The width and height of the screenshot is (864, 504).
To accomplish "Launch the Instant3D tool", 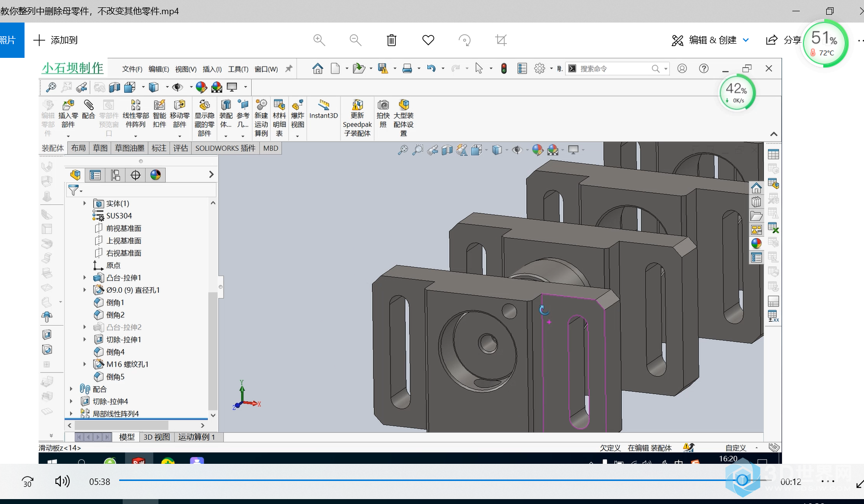I will pos(323,105).
